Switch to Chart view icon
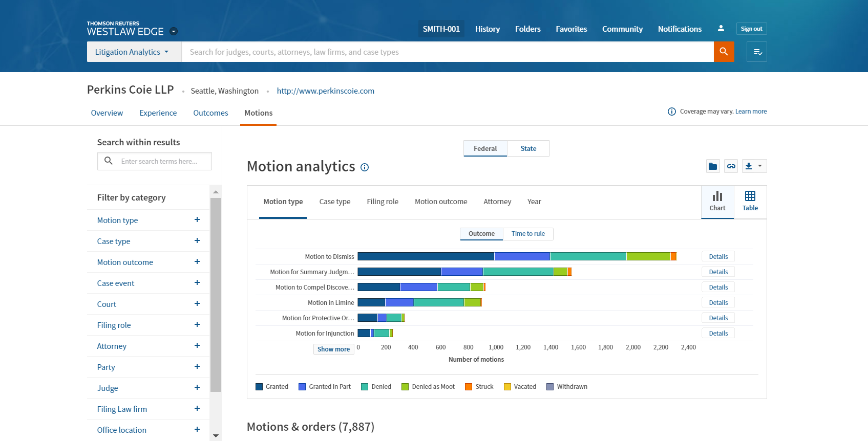The height and width of the screenshot is (441, 868). pyautogui.click(x=717, y=201)
